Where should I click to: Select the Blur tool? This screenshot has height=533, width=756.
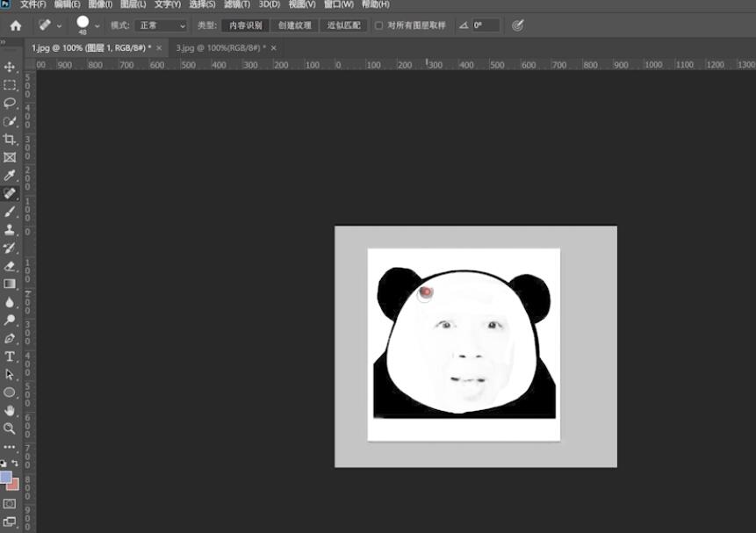click(9, 302)
